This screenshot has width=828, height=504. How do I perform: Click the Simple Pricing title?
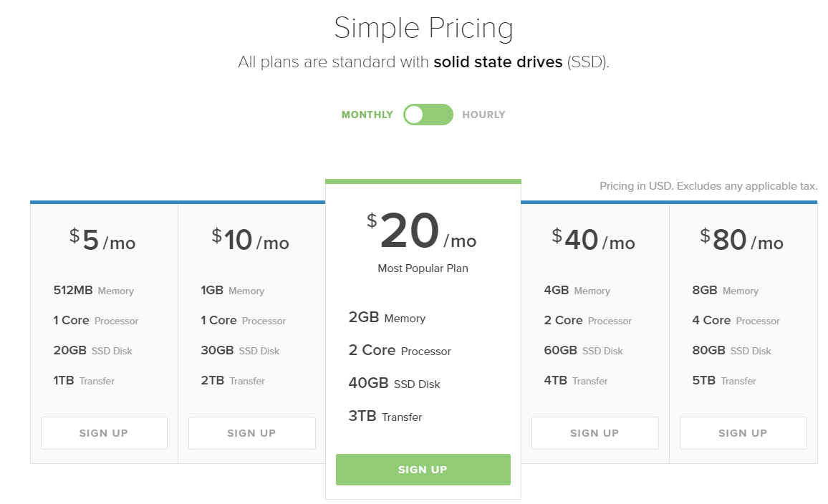423,28
